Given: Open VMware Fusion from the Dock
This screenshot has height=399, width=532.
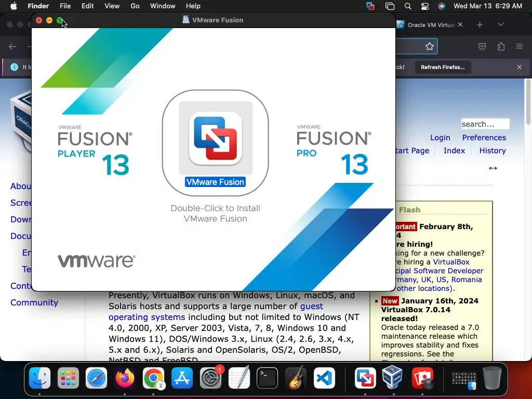Looking at the screenshot, I should (365, 378).
